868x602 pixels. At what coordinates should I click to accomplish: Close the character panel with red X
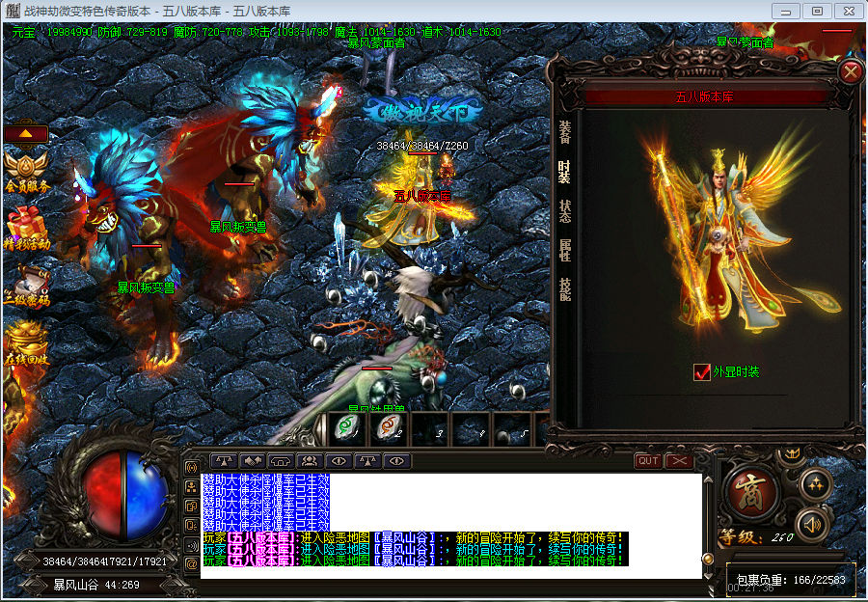tap(850, 71)
